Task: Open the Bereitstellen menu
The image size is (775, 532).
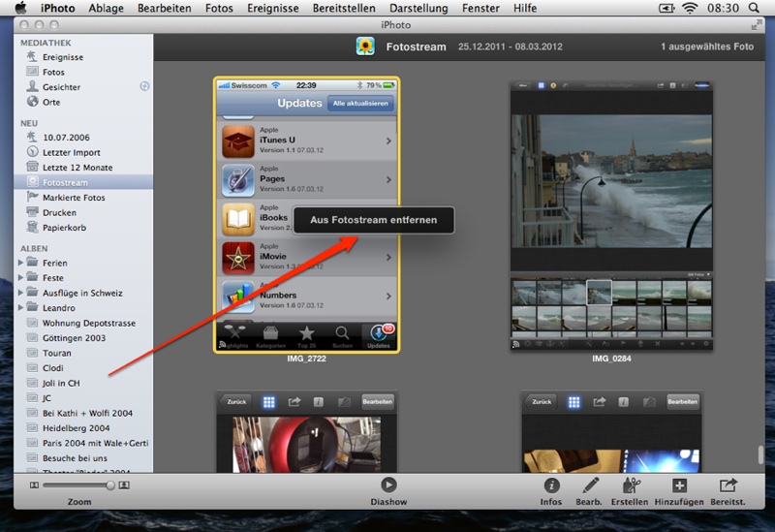Action: (344, 8)
